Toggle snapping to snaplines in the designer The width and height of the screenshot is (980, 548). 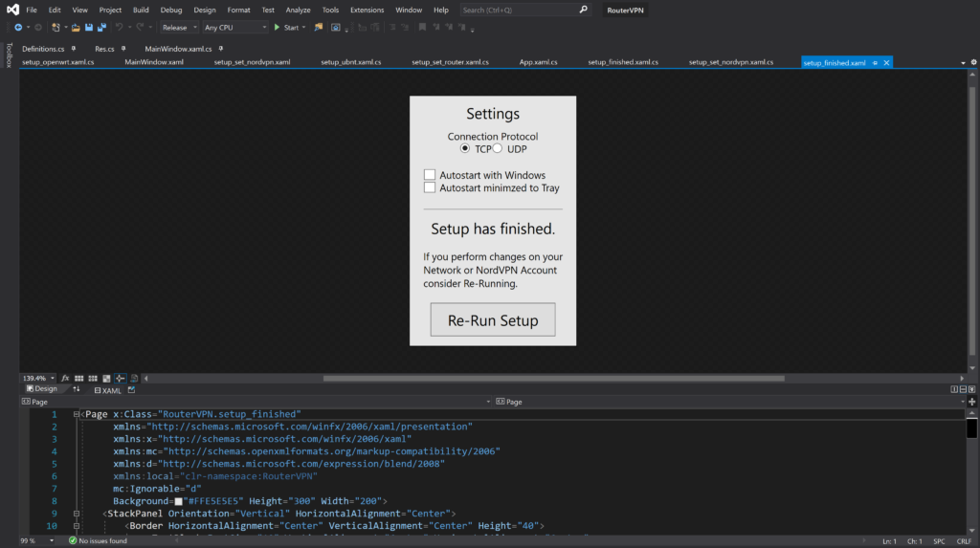(121, 379)
